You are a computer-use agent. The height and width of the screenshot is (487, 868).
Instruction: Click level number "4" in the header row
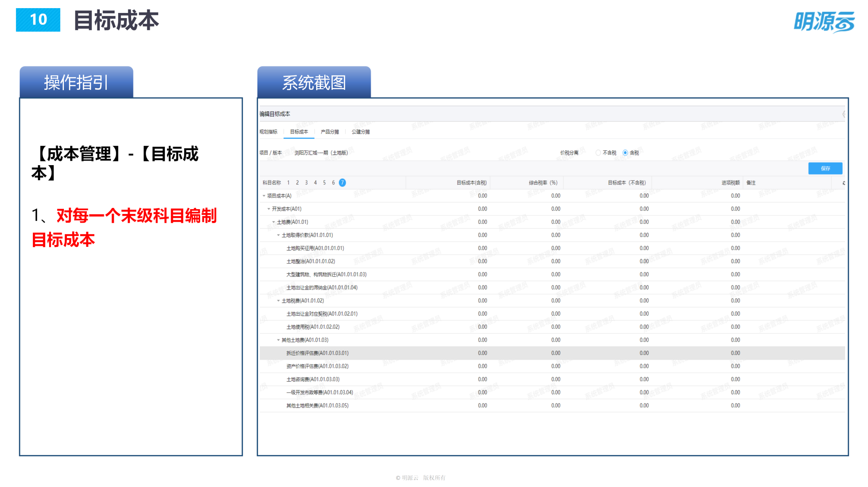click(x=315, y=182)
